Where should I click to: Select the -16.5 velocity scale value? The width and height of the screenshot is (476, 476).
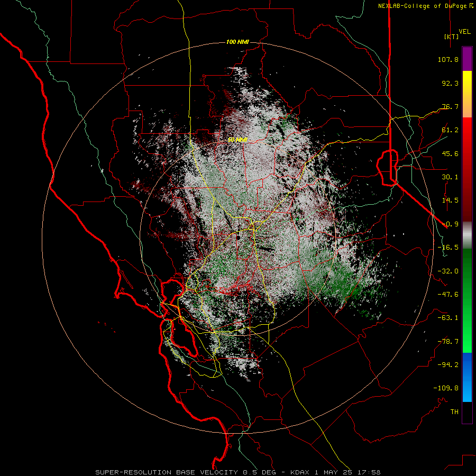(x=448, y=248)
